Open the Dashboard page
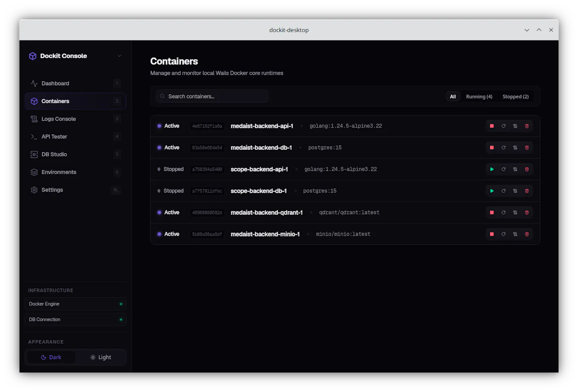Viewport: 578px width, 392px height. click(75, 83)
